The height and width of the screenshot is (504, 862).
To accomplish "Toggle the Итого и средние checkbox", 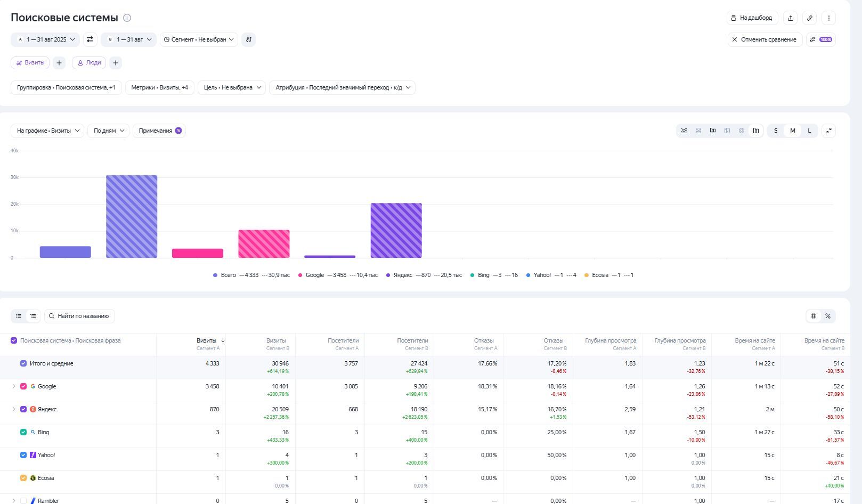I will 23,363.
